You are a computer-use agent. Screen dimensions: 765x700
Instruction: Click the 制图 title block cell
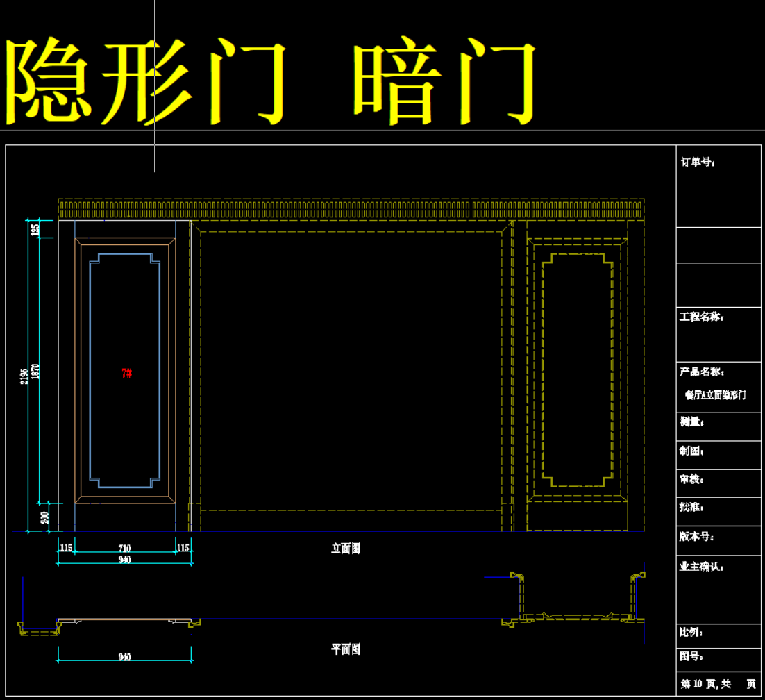(x=692, y=451)
